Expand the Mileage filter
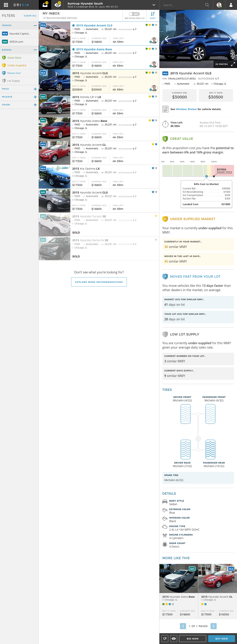 pyautogui.click(x=35, y=97)
